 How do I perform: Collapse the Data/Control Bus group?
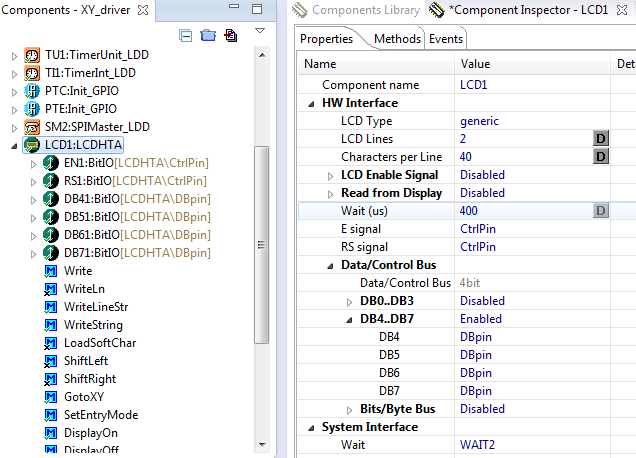330,266
